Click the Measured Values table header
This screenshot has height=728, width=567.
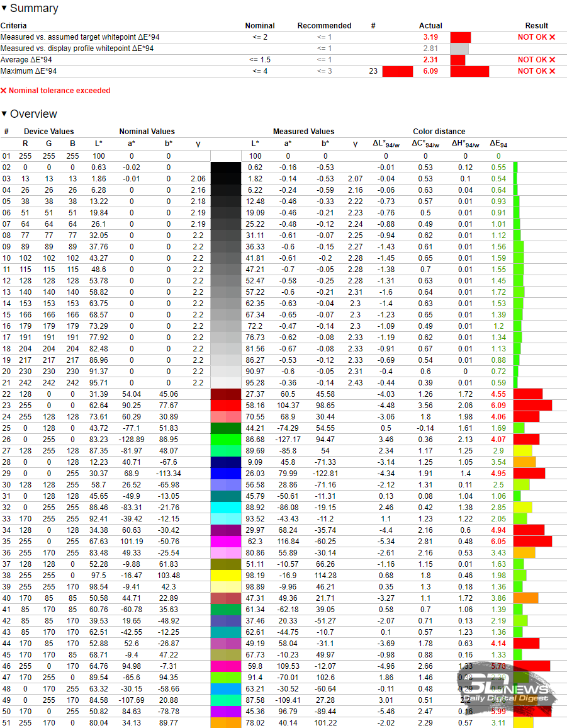pos(303,132)
